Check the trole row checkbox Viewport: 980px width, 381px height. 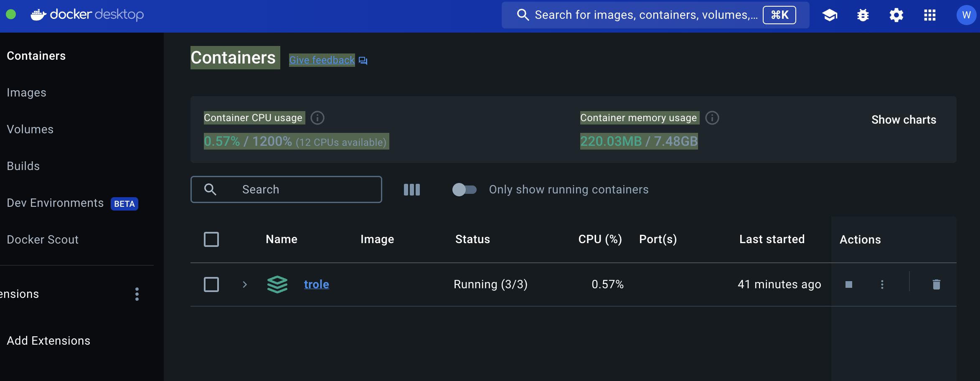pos(211,284)
